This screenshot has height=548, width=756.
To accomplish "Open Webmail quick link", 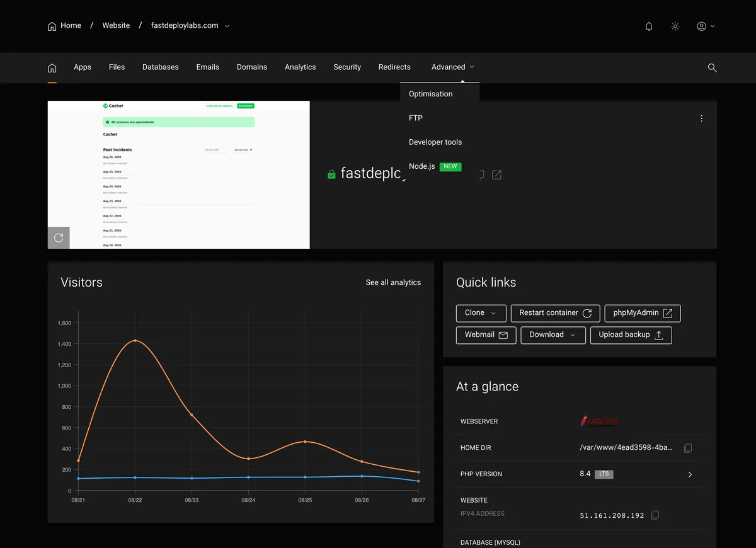I will point(486,335).
